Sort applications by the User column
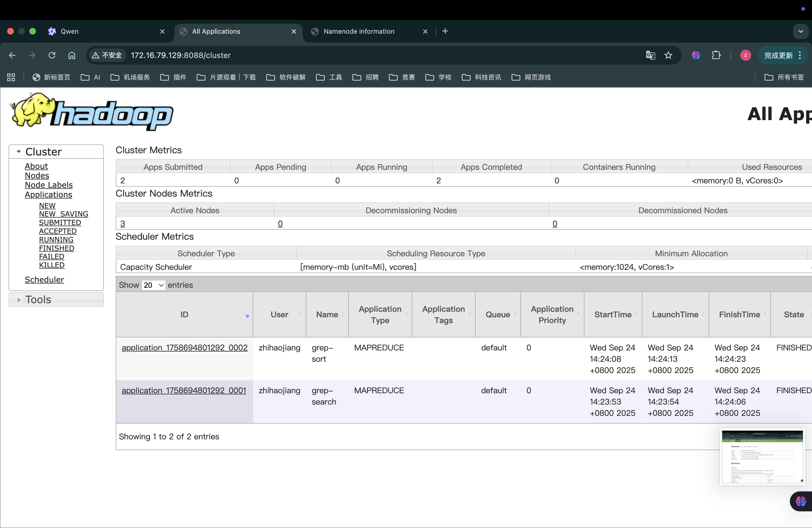The height and width of the screenshot is (528, 812). pos(280,315)
